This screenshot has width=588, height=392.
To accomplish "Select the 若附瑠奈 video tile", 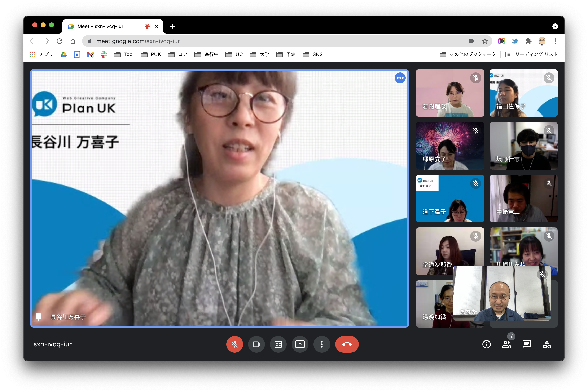I will (450, 93).
